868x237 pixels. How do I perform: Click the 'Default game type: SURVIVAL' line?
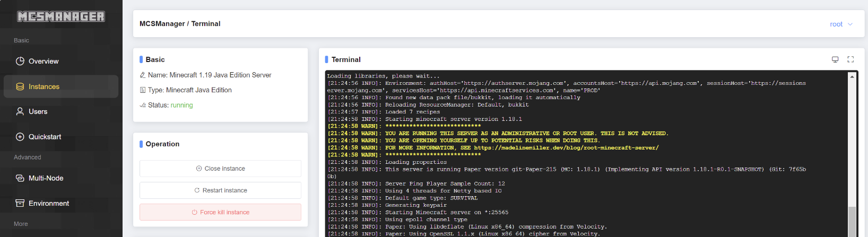pos(402,198)
